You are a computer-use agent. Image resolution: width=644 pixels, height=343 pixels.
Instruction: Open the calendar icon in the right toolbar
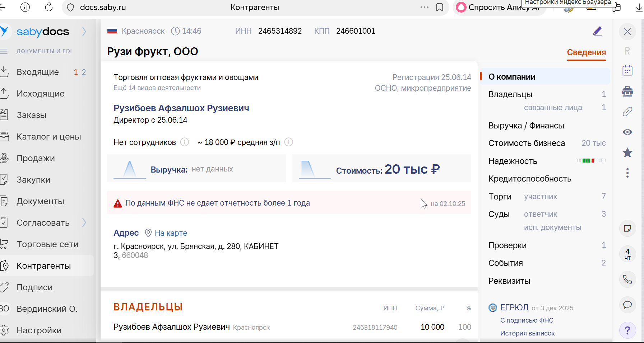(x=627, y=70)
